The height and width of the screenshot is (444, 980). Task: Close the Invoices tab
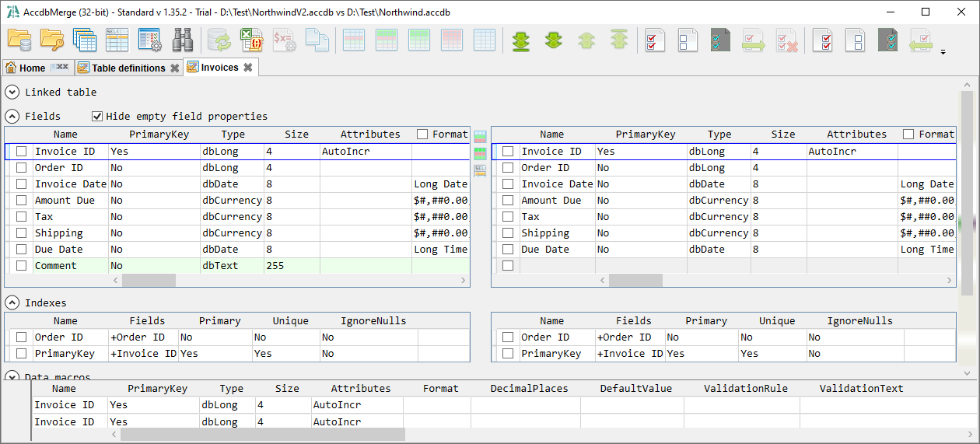(248, 68)
